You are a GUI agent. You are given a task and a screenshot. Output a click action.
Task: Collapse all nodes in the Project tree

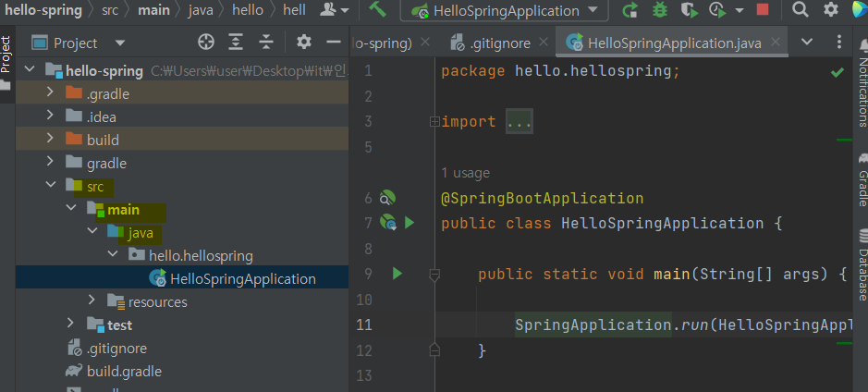[x=266, y=43]
